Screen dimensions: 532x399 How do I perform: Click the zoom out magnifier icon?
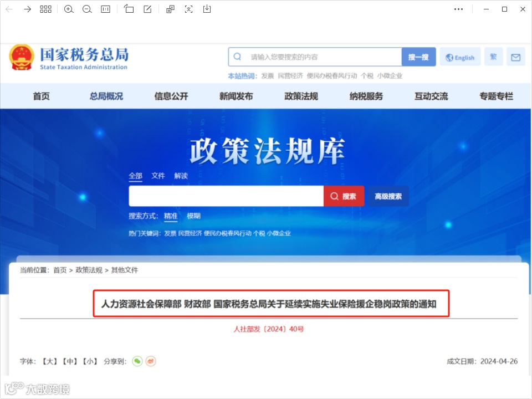(87, 9)
